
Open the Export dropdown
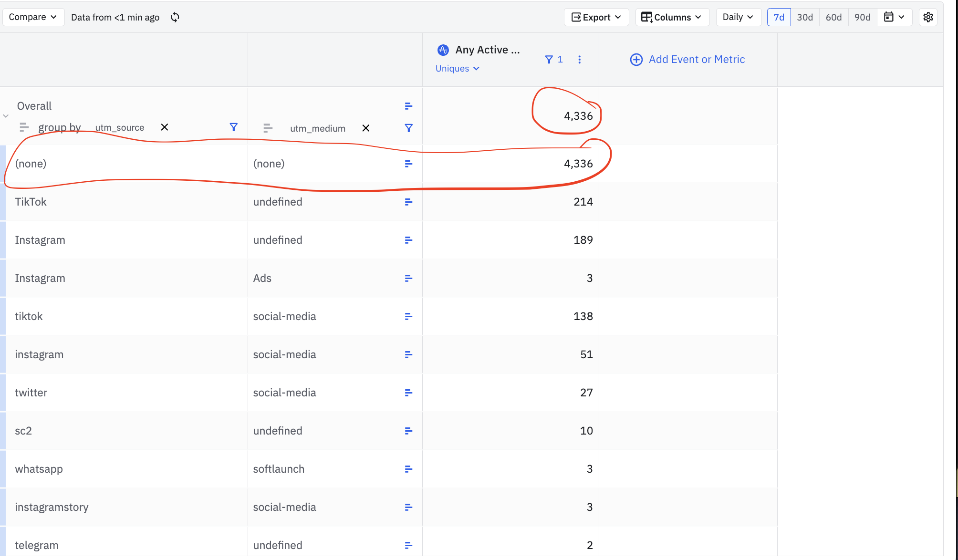tap(596, 17)
